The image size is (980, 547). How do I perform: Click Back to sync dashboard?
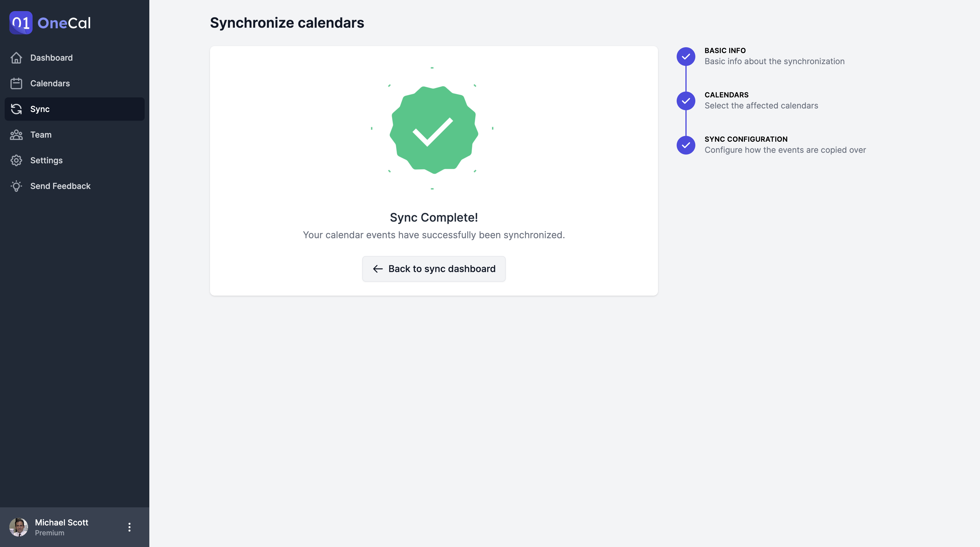click(x=433, y=269)
